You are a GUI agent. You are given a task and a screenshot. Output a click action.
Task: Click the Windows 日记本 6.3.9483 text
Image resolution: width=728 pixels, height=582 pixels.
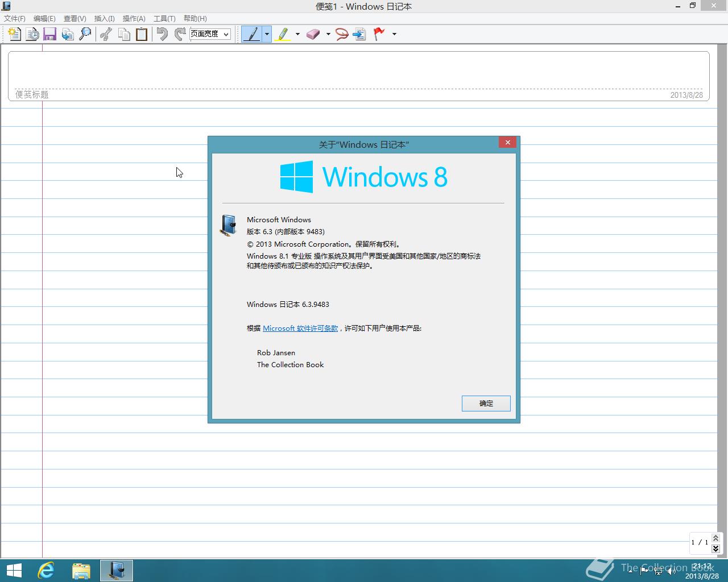pyautogui.click(x=288, y=305)
